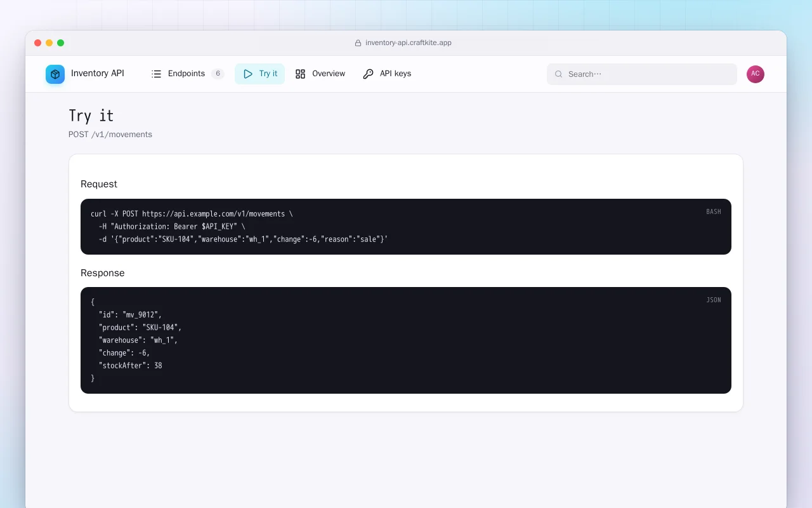Open the Endpoints tab
This screenshot has height=508, width=812.
coord(187,74)
